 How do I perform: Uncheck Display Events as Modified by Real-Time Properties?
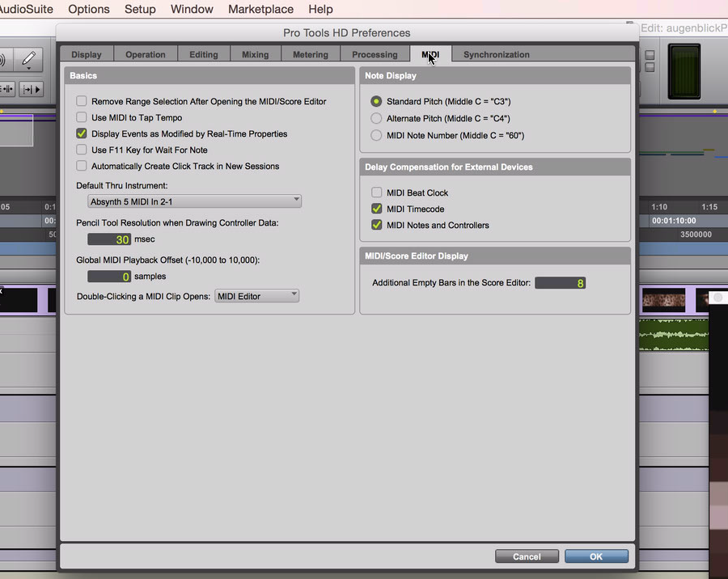point(82,134)
